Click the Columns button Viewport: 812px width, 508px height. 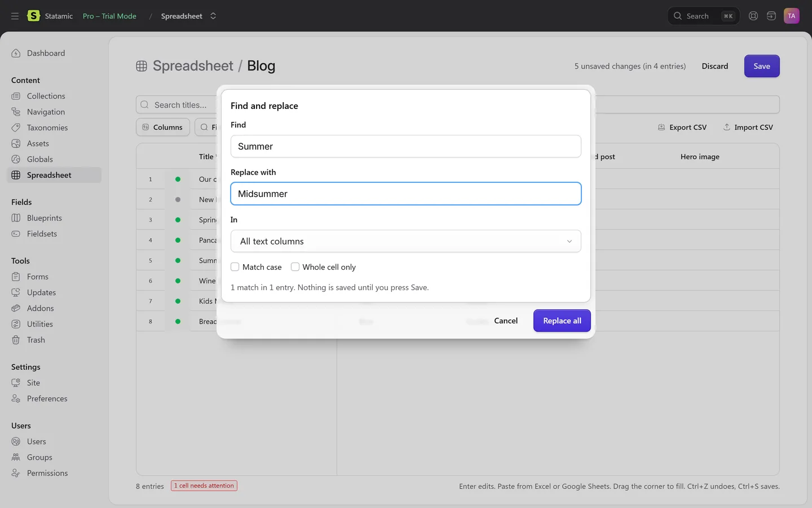(x=163, y=127)
